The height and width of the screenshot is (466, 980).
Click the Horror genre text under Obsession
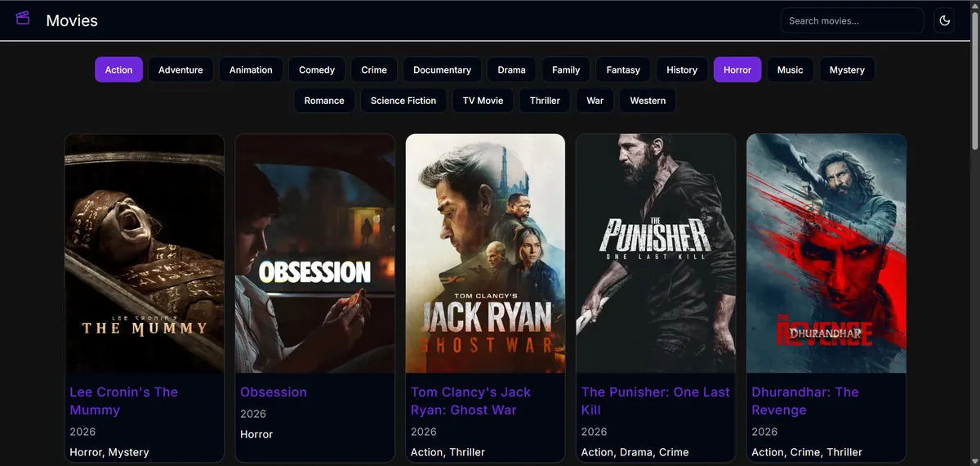point(256,434)
